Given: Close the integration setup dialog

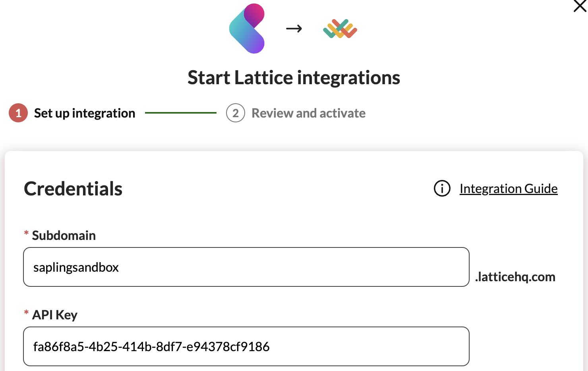Looking at the screenshot, I should [579, 6].
